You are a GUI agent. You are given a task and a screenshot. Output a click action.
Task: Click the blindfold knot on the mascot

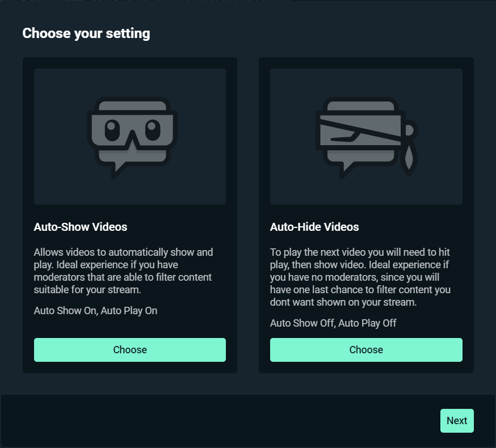tap(412, 130)
